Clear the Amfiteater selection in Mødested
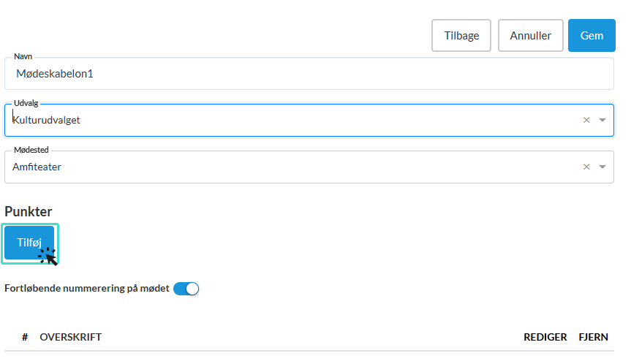Screen dimensions: 631x364 coord(586,167)
